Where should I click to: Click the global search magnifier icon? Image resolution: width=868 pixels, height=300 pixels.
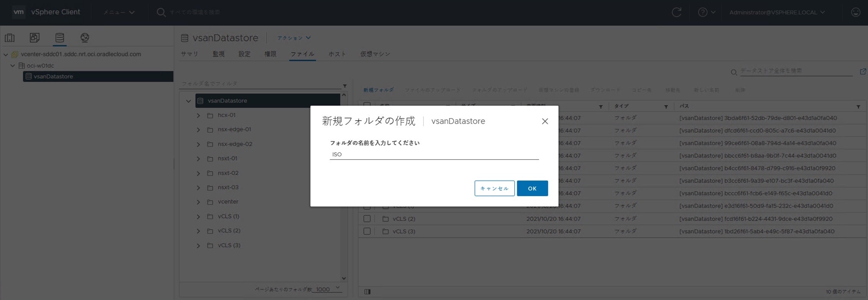(x=161, y=12)
